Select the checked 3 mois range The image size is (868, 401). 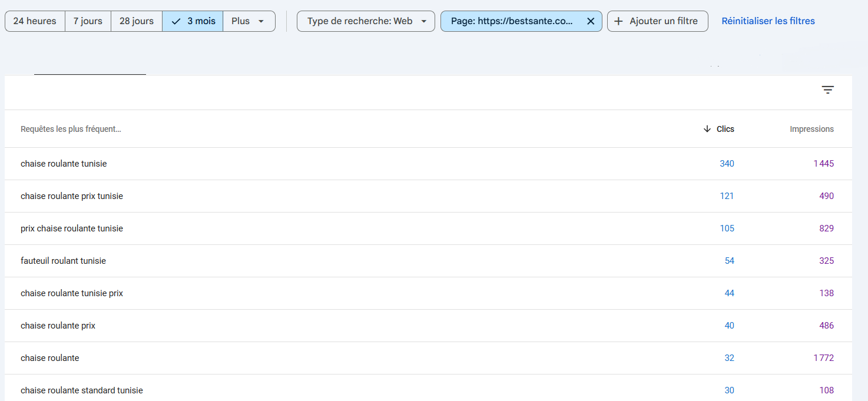point(193,21)
